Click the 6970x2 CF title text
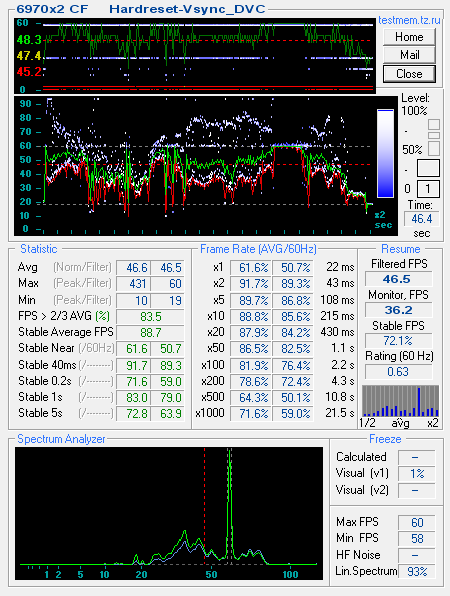This screenshot has height=596, width=450. tap(52, 9)
